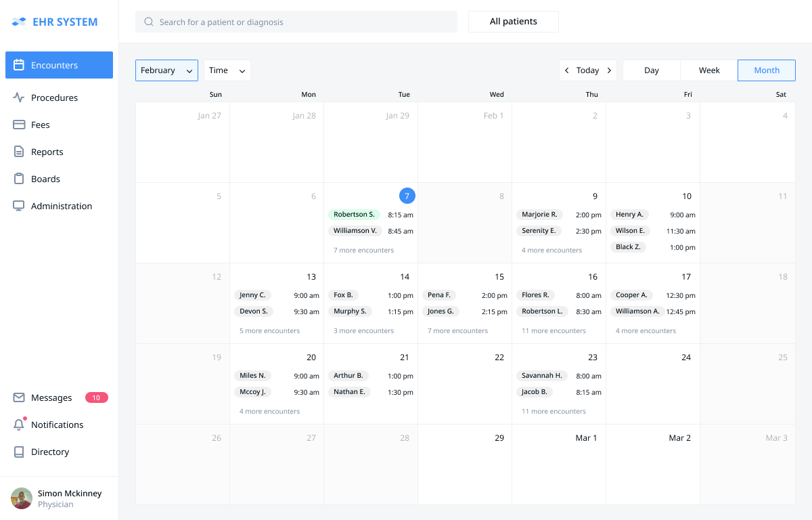Open Williamson A. encounter
This screenshot has width=812, height=520.
point(637,311)
